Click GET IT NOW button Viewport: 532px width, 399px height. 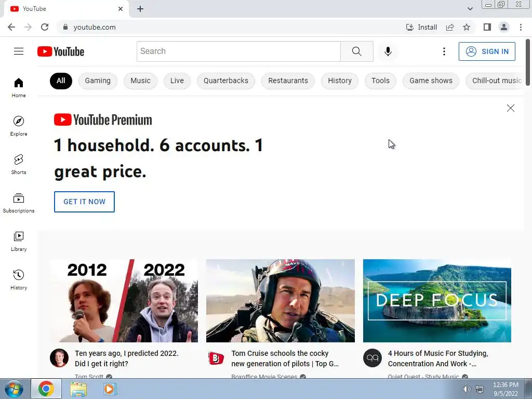(85, 202)
